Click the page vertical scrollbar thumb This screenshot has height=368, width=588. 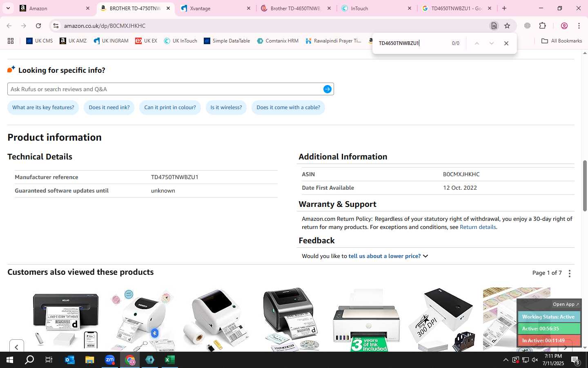[x=585, y=186]
